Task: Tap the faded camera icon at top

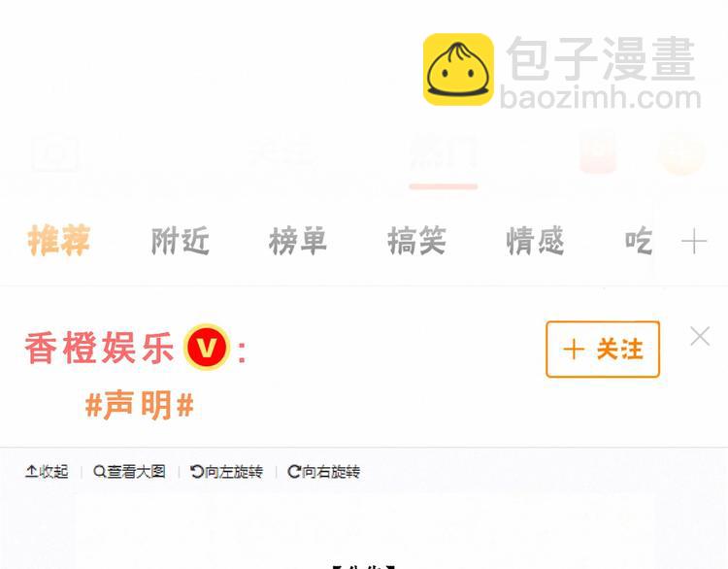Action: click(x=54, y=152)
